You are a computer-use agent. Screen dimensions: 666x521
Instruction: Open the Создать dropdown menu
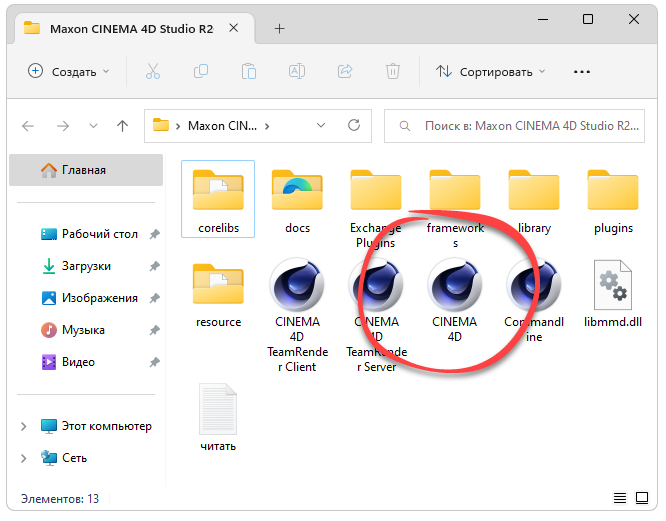tap(68, 72)
